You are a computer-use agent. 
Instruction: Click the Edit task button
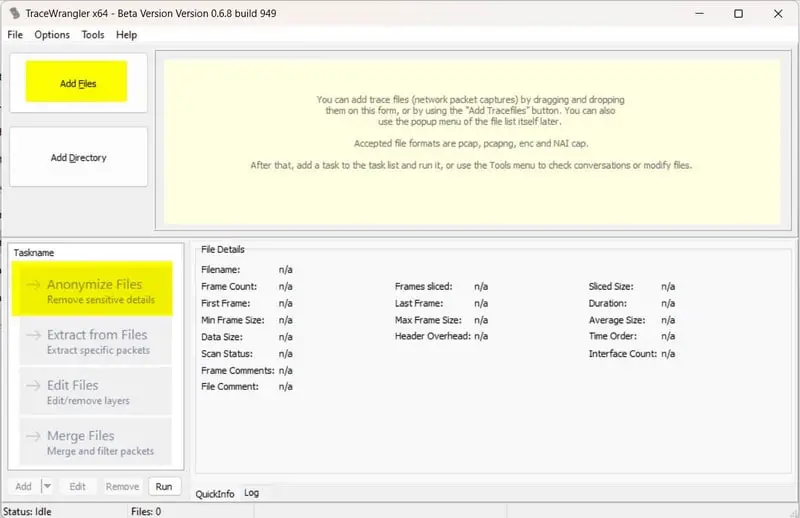pos(78,486)
